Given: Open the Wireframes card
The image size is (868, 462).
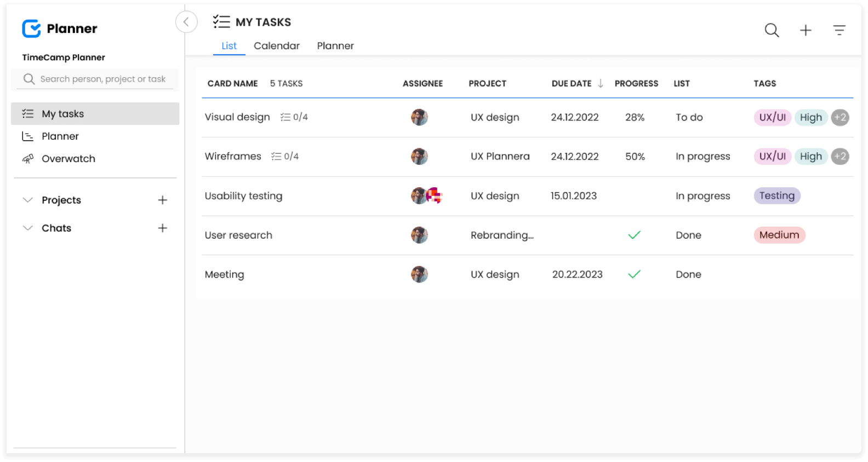Looking at the screenshot, I should coord(233,157).
